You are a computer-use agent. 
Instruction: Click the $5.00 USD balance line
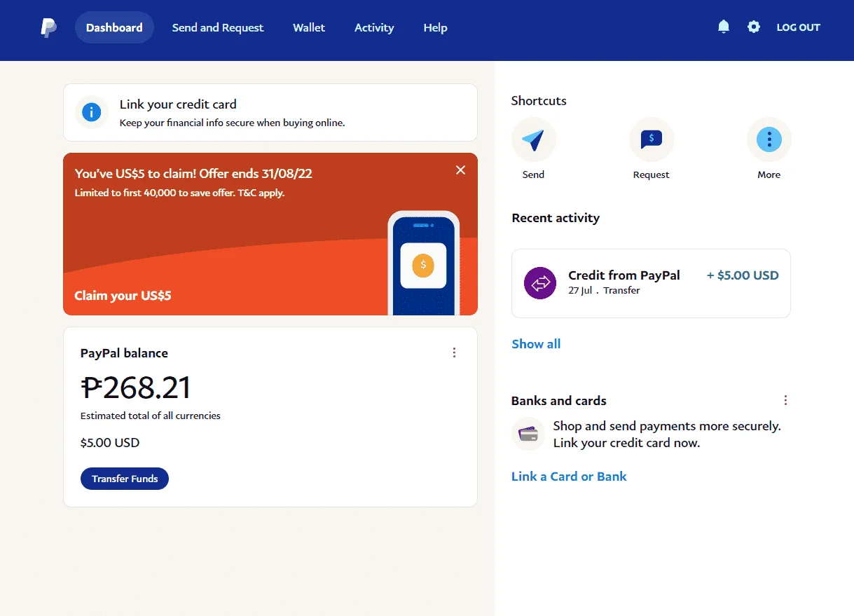[x=110, y=442]
